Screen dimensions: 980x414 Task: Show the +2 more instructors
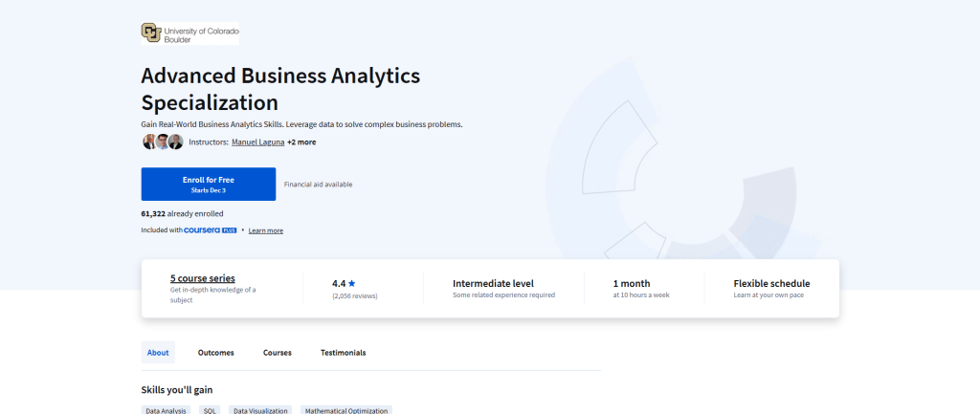[x=301, y=142]
